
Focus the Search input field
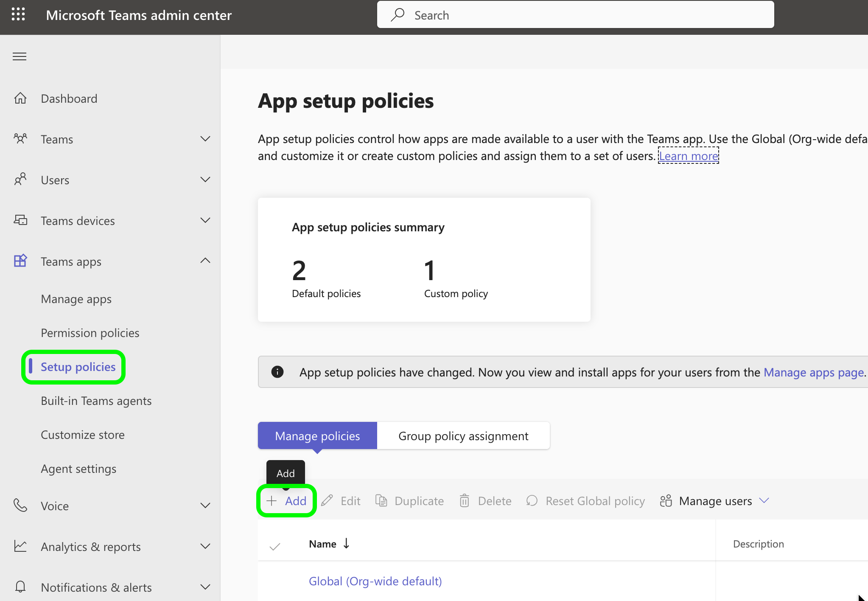575,15
